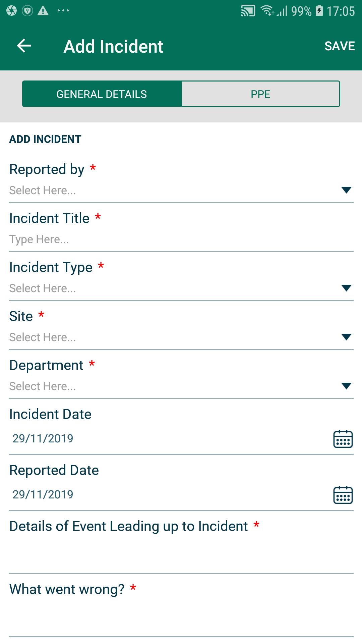Tap the battery status icon
The height and width of the screenshot is (644, 362).
point(319,11)
